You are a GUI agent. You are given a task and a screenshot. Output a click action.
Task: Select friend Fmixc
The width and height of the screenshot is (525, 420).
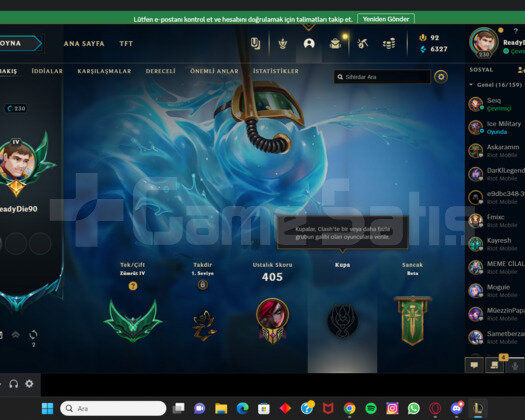point(496,220)
